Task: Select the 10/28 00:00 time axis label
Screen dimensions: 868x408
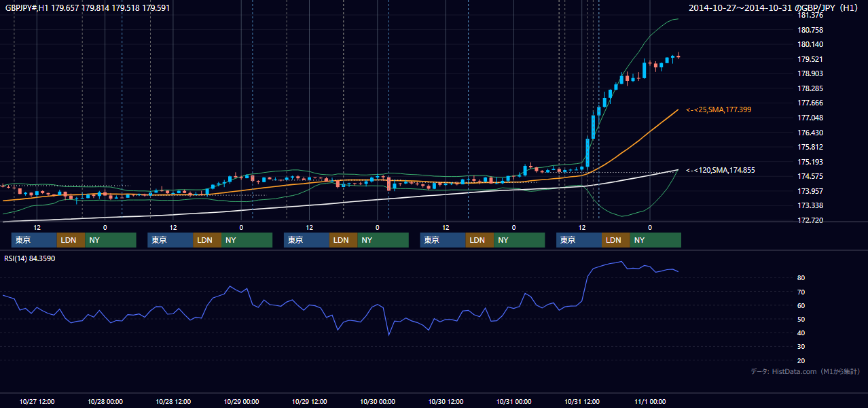Action: click(x=105, y=401)
